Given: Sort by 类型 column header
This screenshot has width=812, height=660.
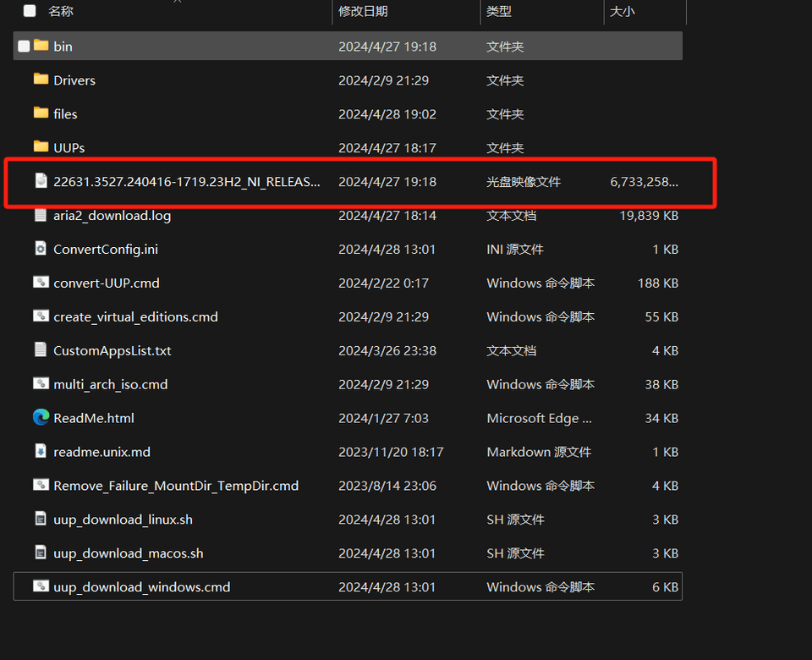Looking at the screenshot, I should click(499, 11).
